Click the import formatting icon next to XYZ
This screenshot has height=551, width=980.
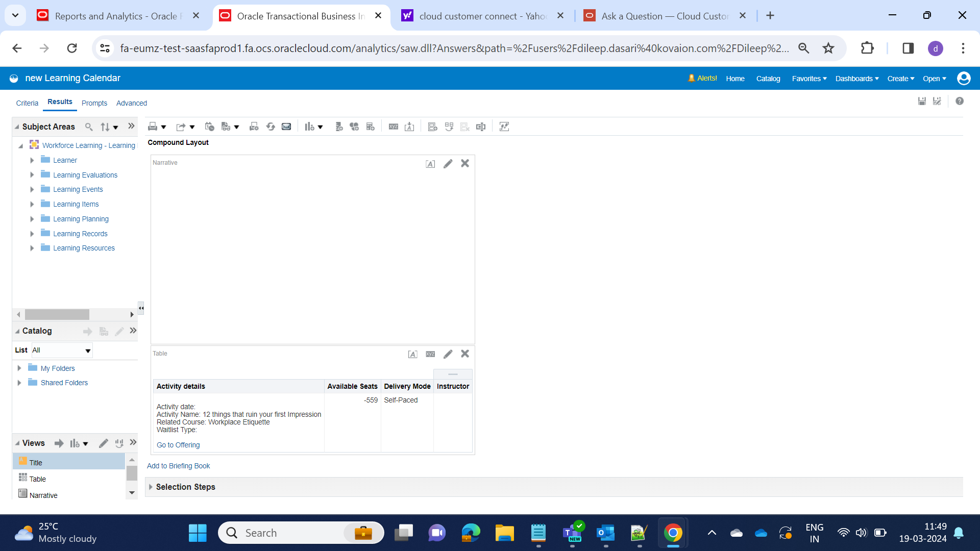pyautogui.click(x=409, y=127)
